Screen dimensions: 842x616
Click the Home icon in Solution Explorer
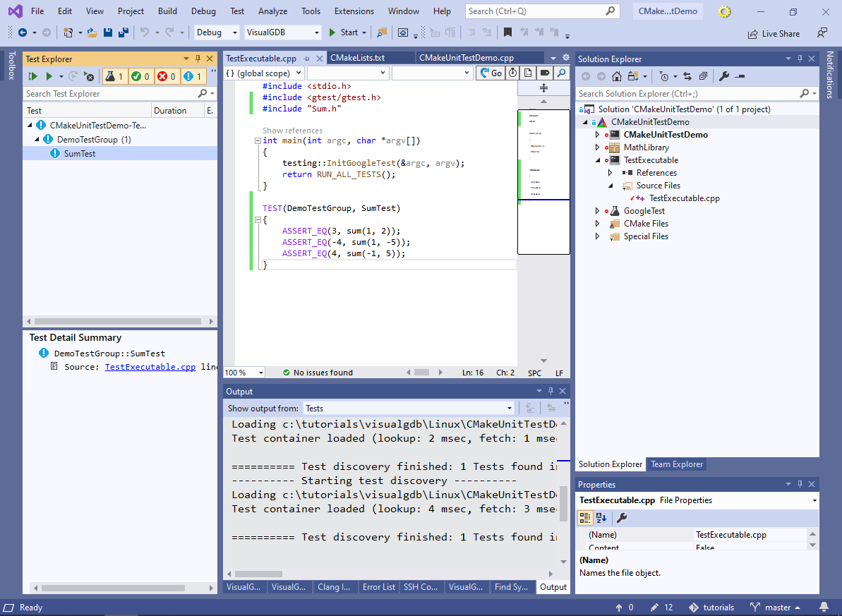(x=616, y=76)
